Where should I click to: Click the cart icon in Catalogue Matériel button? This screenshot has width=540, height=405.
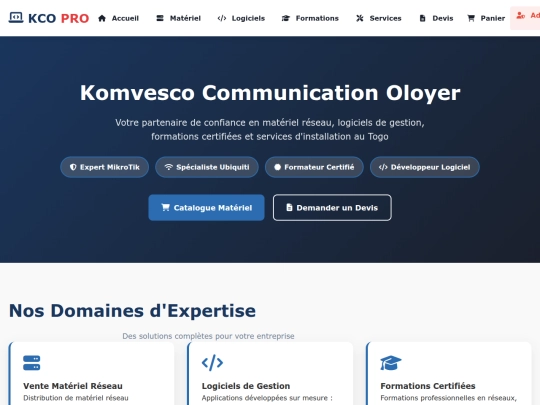point(166,208)
